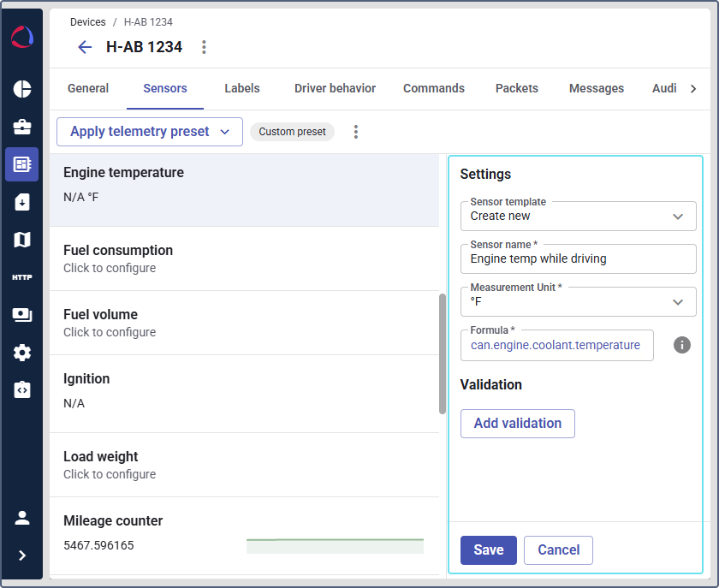Open the dashboard panel from the sidebar
Viewport: 719px width, 588px height.
pyautogui.click(x=21, y=89)
